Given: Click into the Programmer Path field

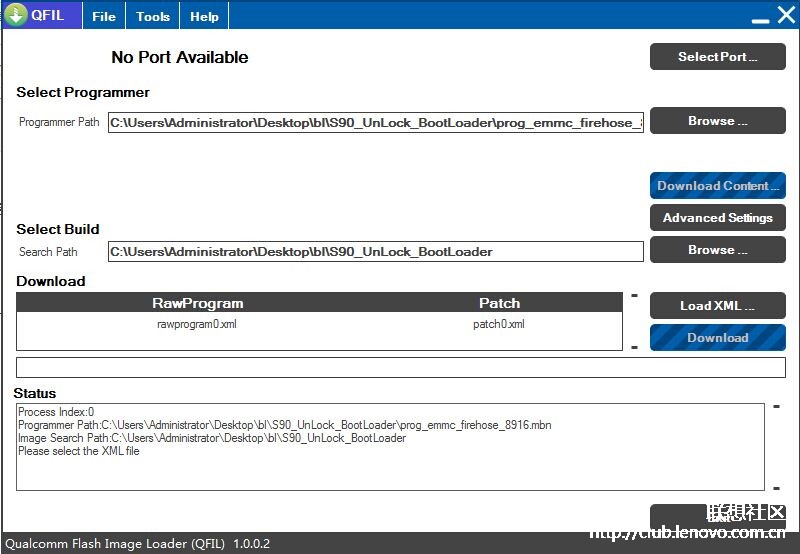Looking at the screenshot, I should (x=376, y=123).
